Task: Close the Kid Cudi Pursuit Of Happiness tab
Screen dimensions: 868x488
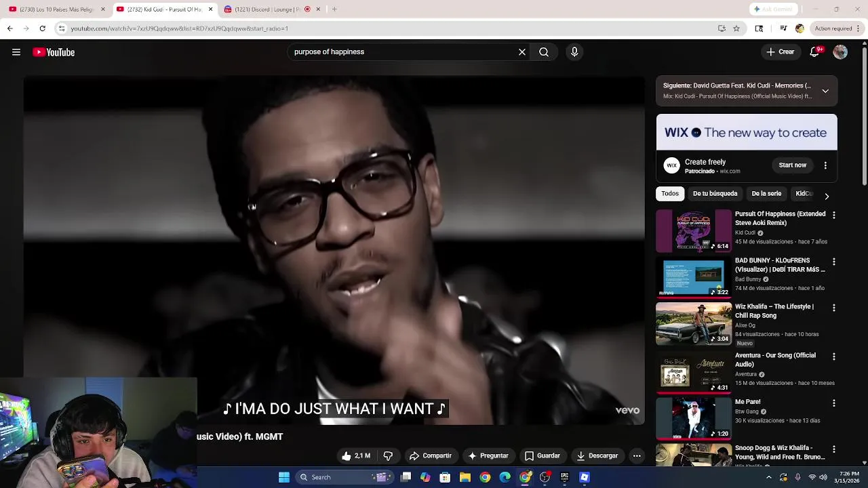Action: [210, 9]
